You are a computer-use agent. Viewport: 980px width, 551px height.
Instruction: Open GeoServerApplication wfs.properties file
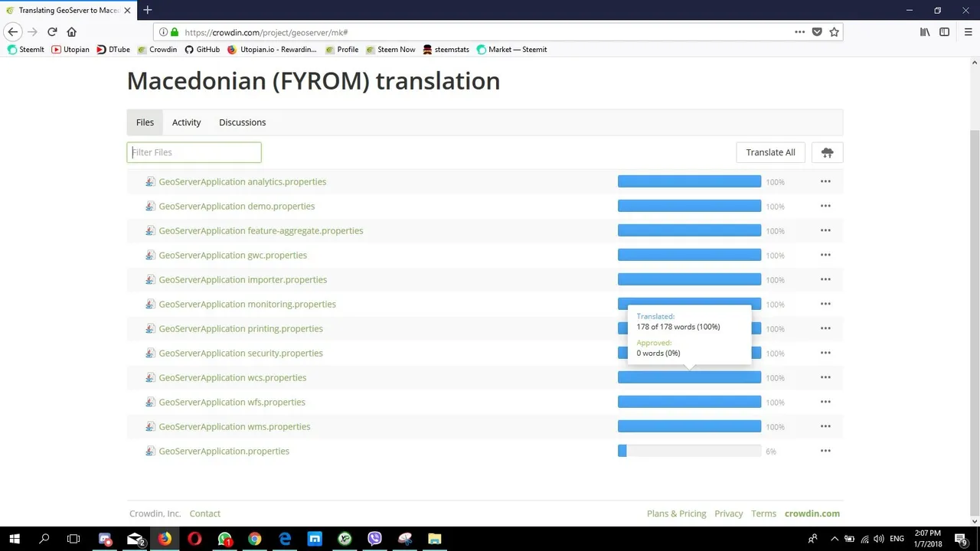[x=232, y=402]
